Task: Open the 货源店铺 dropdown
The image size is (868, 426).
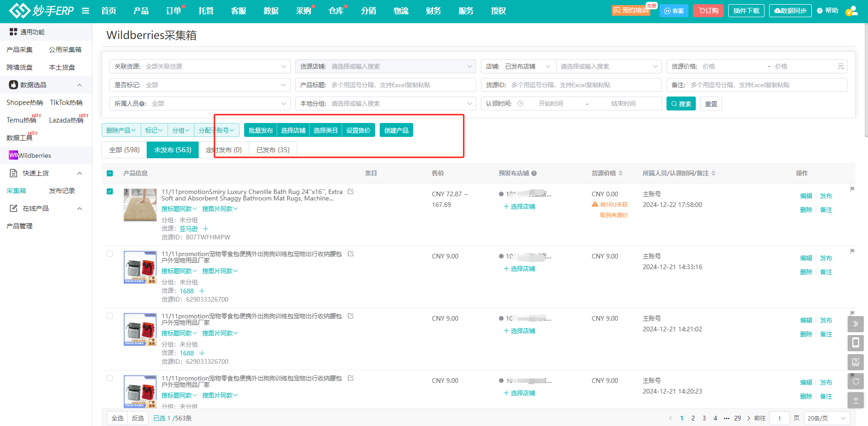Action: coord(386,66)
